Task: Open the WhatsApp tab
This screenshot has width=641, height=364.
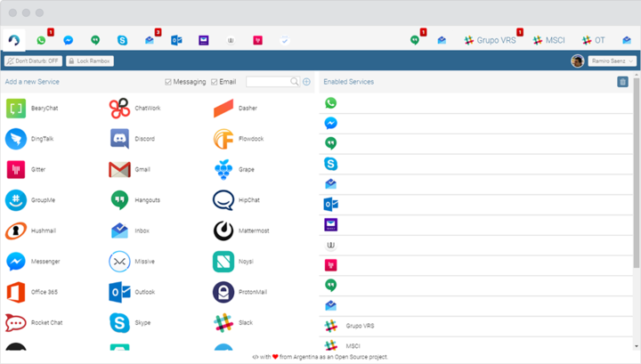Action: (x=41, y=40)
